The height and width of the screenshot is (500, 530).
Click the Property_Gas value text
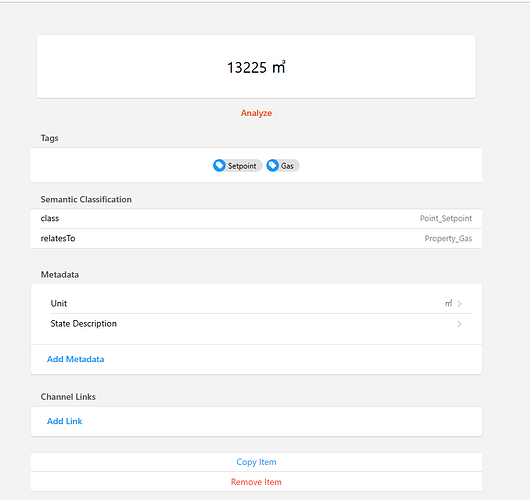click(448, 238)
